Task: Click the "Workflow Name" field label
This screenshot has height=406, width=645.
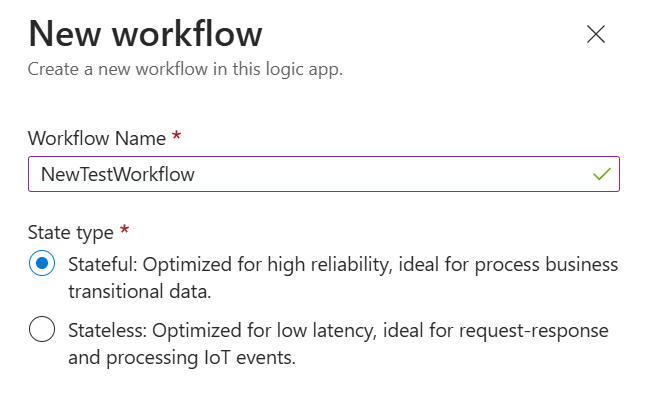Action: click(98, 137)
